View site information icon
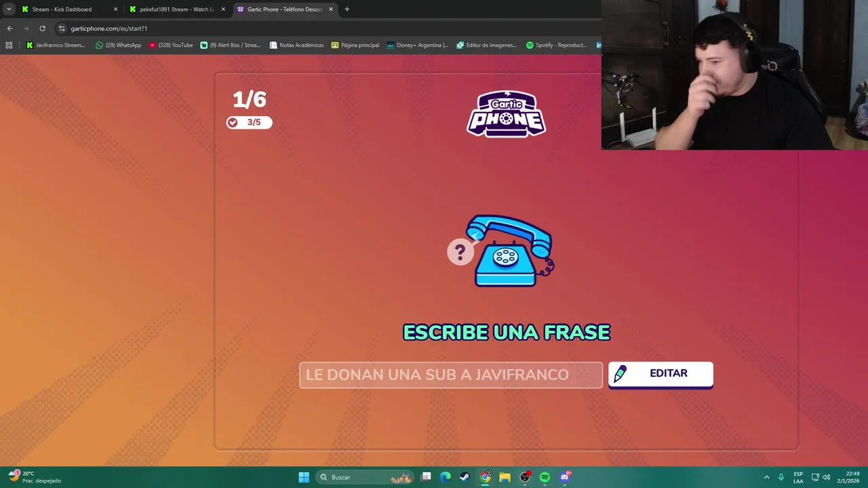The height and width of the screenshot is (488, 868). tap(62, 28)
